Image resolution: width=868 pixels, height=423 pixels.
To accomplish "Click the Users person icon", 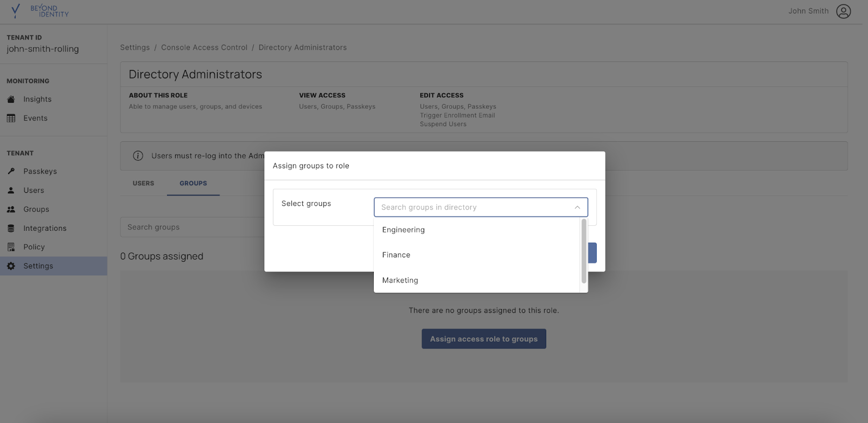I will 11,191.
